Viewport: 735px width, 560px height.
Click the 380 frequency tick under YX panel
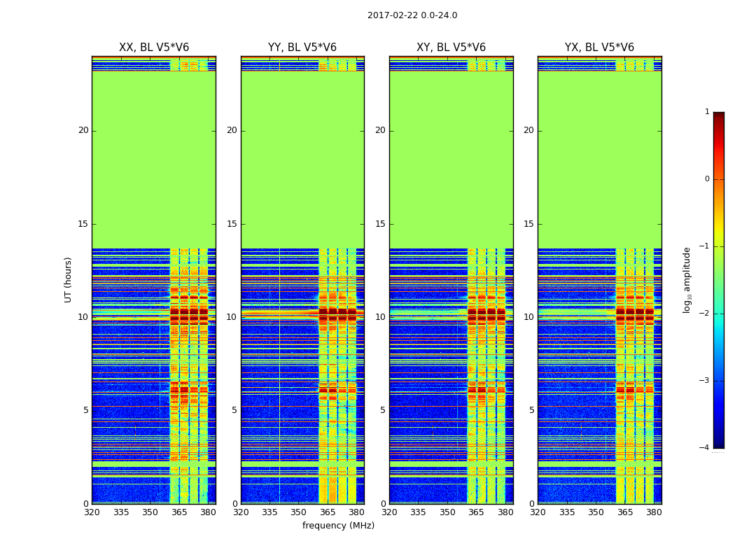[654, 512]
